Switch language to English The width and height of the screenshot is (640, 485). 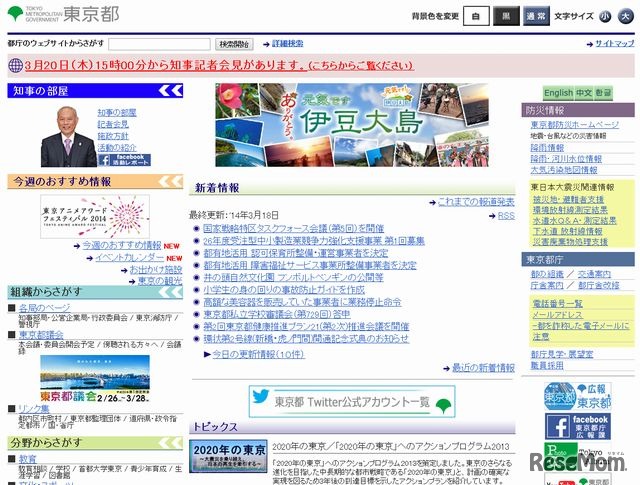(558, 93)
